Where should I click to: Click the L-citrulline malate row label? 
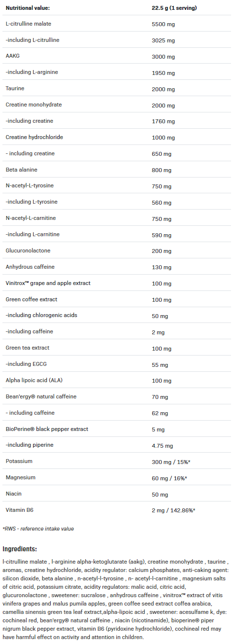[29, 24]
